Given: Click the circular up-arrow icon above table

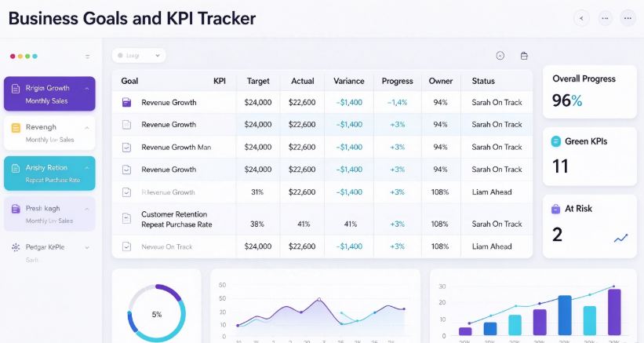Looking at the screenshot, I should tap(500, 56).
